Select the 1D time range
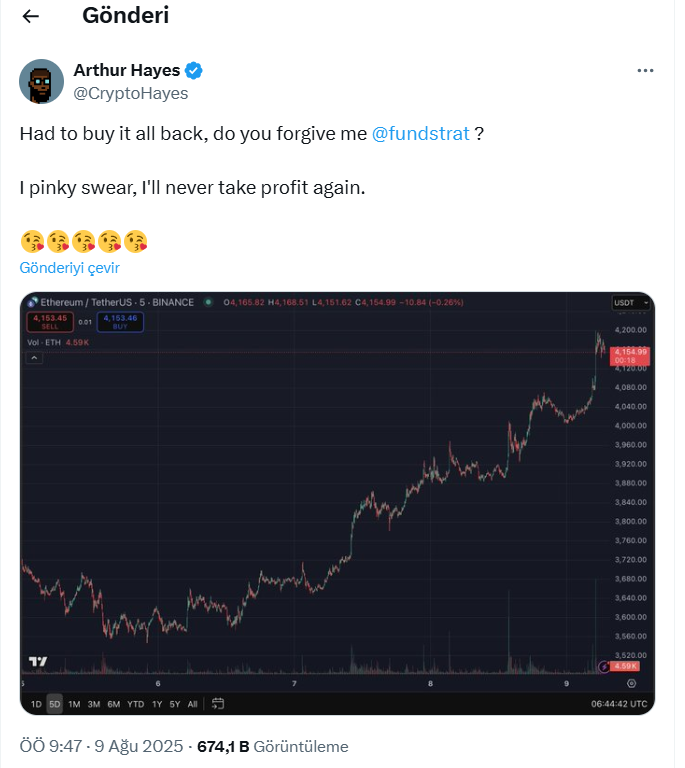This screenshot has width=685, height=768. (36, 704)
